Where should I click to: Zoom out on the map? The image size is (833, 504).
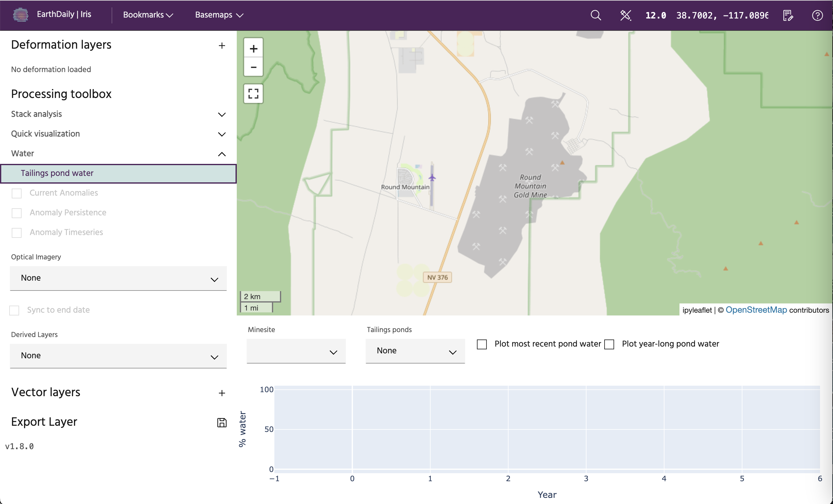pos(253,67)
